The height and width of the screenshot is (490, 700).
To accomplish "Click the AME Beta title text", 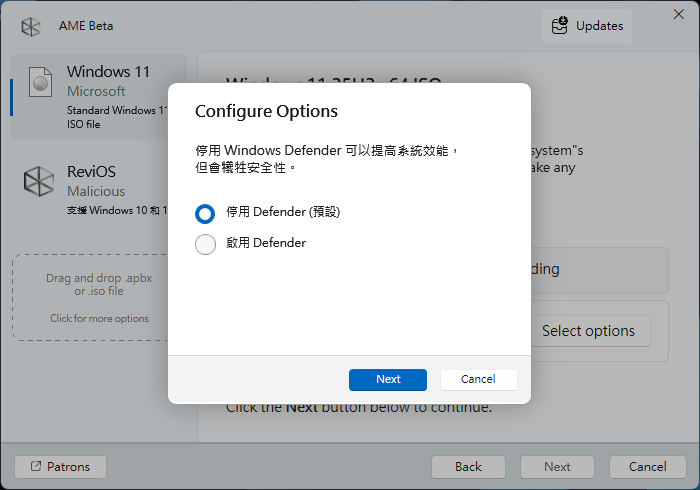I will (x=87, y=26).
